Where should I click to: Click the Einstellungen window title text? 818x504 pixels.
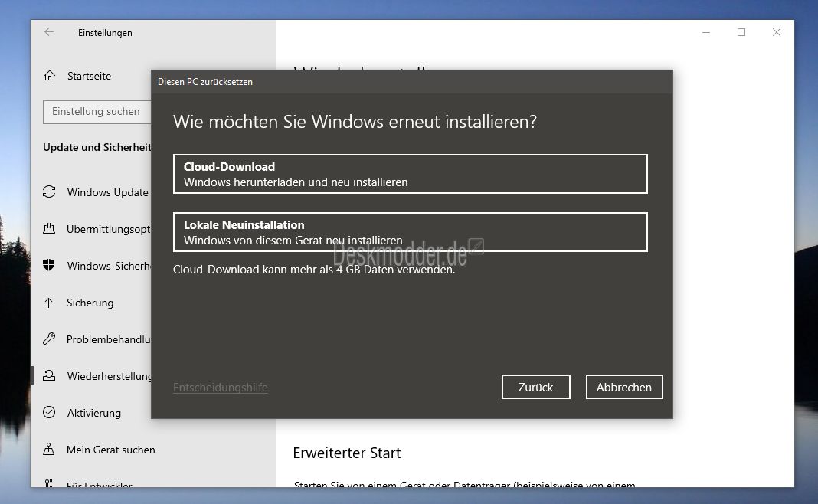click(105, 33)
